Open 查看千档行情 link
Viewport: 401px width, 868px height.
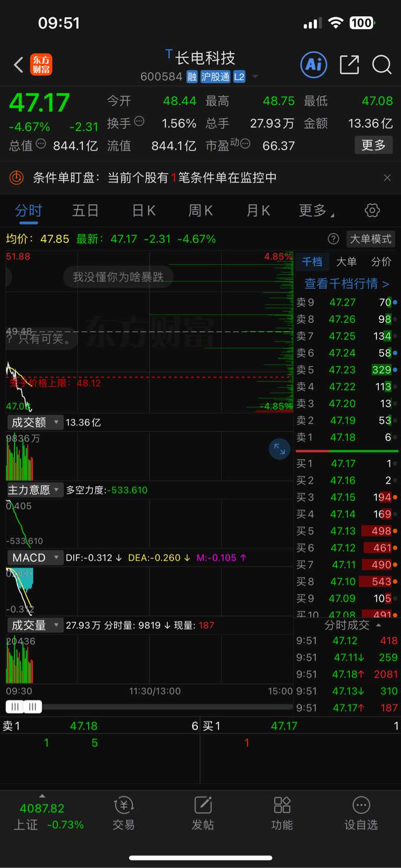click(x=347, y=284)
